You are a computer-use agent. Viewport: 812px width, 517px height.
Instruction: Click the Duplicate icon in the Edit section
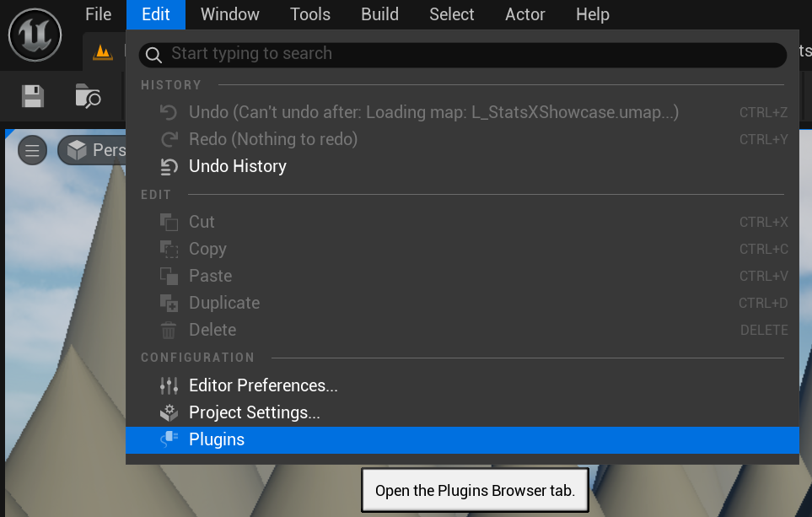[168, 303]
